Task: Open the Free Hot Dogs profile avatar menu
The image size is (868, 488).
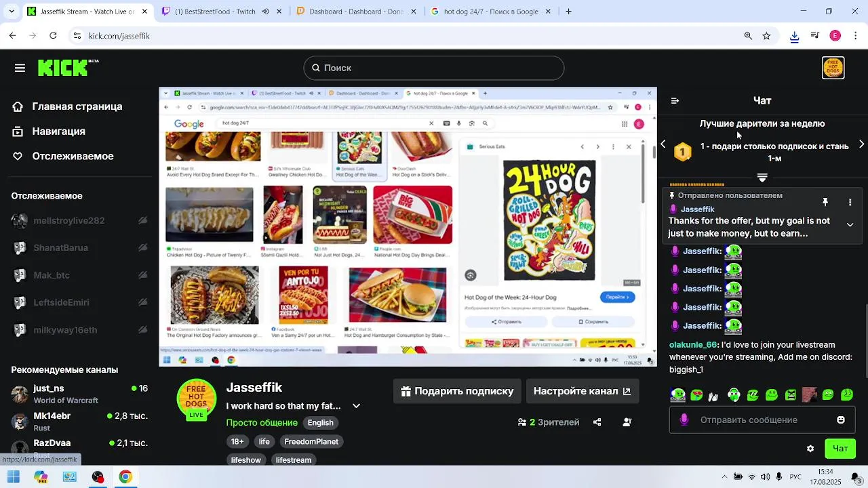Action: (x=833, y=68)
